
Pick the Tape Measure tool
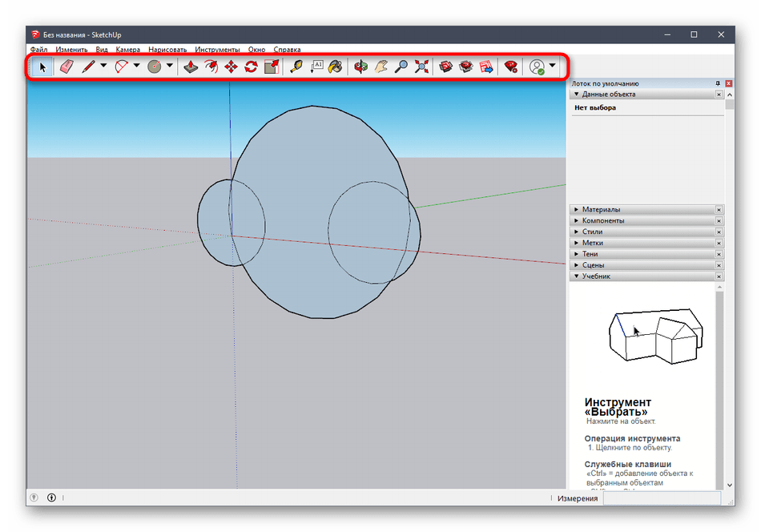click(296, 66)
